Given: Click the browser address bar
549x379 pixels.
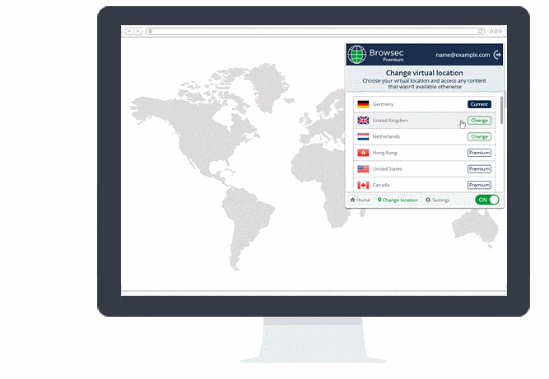Looking at the screenshot, I should tap(314, 31).
